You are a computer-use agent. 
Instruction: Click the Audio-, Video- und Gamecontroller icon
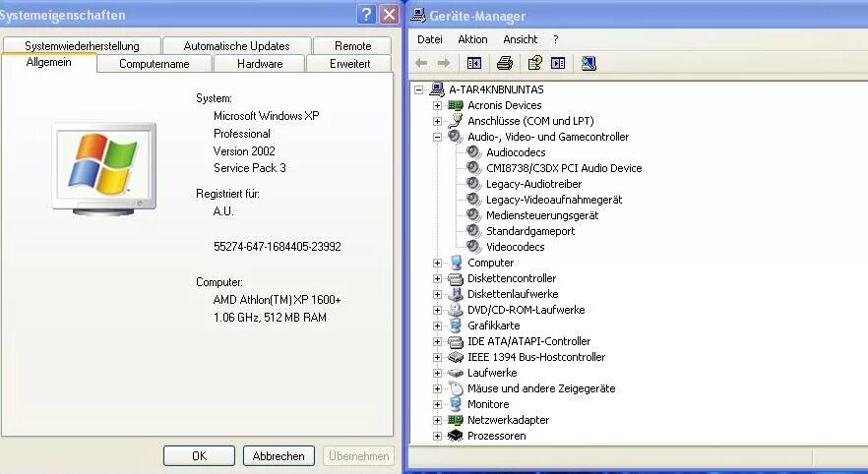pyautogui.click(x=455, y=136)
